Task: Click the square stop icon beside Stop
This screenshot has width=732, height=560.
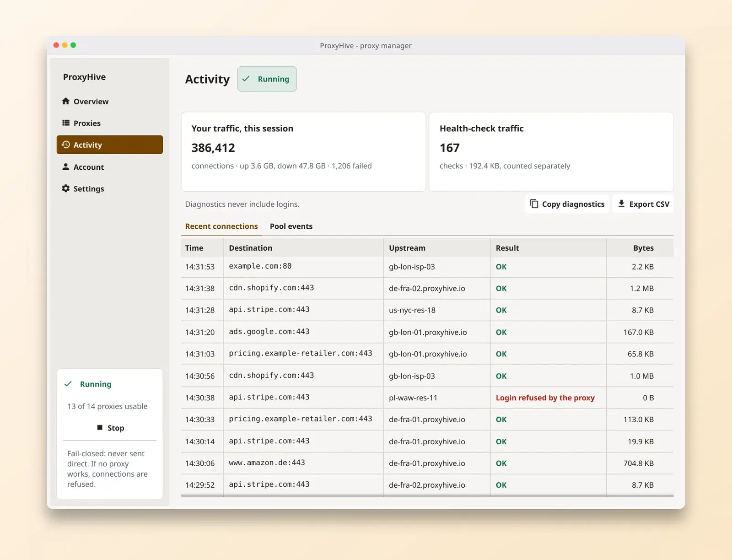Action: coord(100,427)
